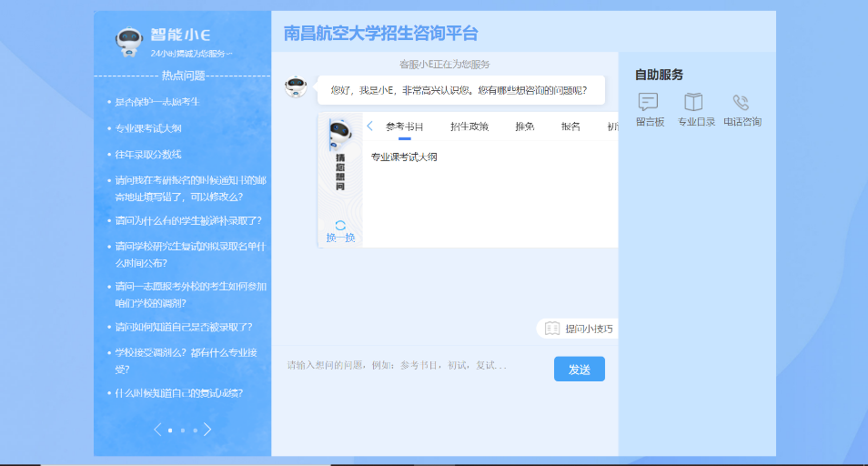Screen dimensions: 868x466
Task: Open the 留言板 message board icon
Action: point(648,102)
